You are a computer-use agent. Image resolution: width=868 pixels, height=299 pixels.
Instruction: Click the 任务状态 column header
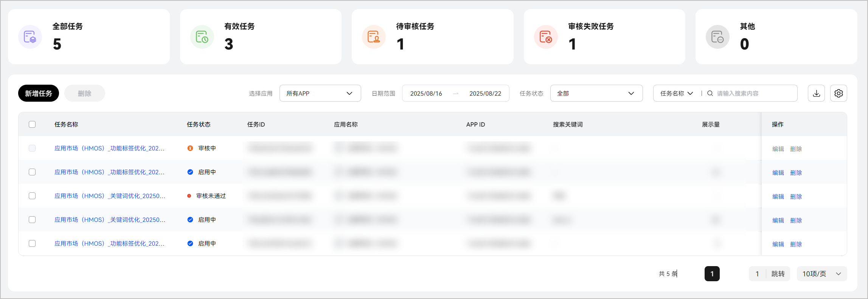click(199, 124)
